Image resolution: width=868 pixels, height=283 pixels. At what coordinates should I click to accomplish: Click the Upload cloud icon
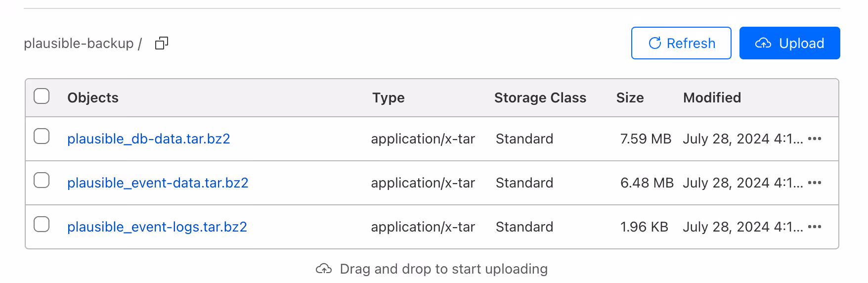[x=763, y=43]
